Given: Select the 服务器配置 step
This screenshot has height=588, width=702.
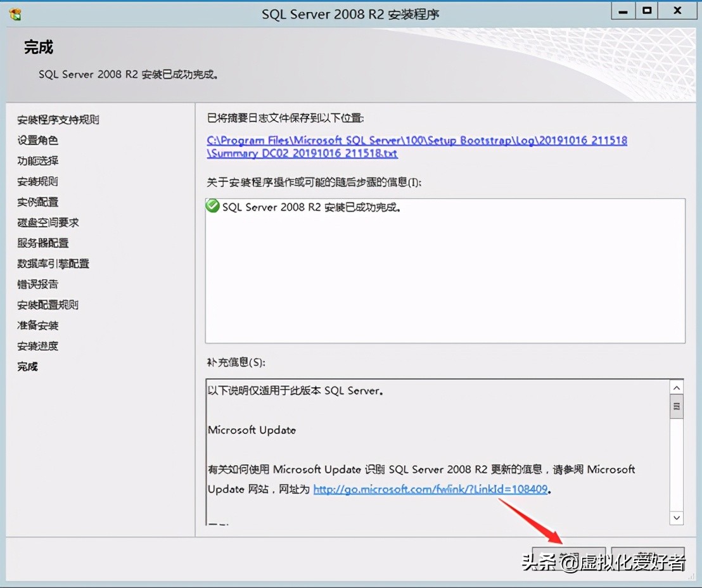Looking at the screenshot, I should pyautogui.click(x=43, y=243).
